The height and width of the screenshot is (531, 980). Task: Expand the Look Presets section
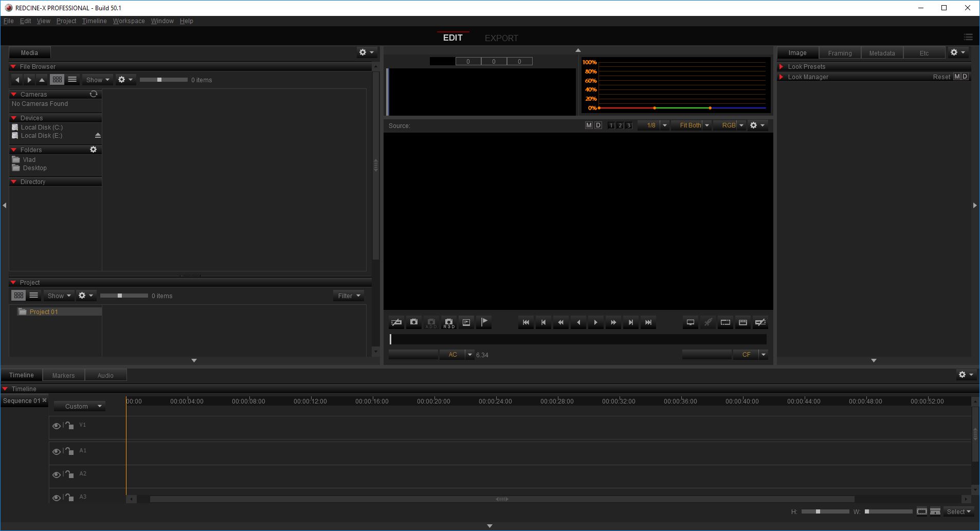click(x=782, y=67)
